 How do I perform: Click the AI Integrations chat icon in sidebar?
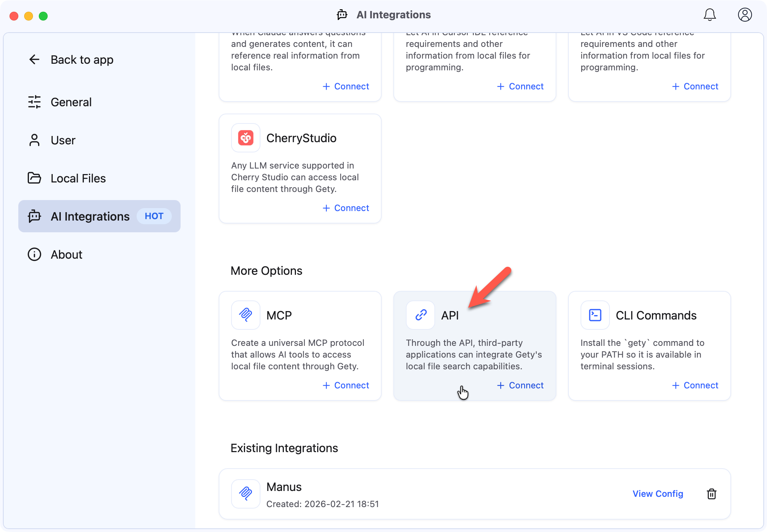click(x=34, y=216)
